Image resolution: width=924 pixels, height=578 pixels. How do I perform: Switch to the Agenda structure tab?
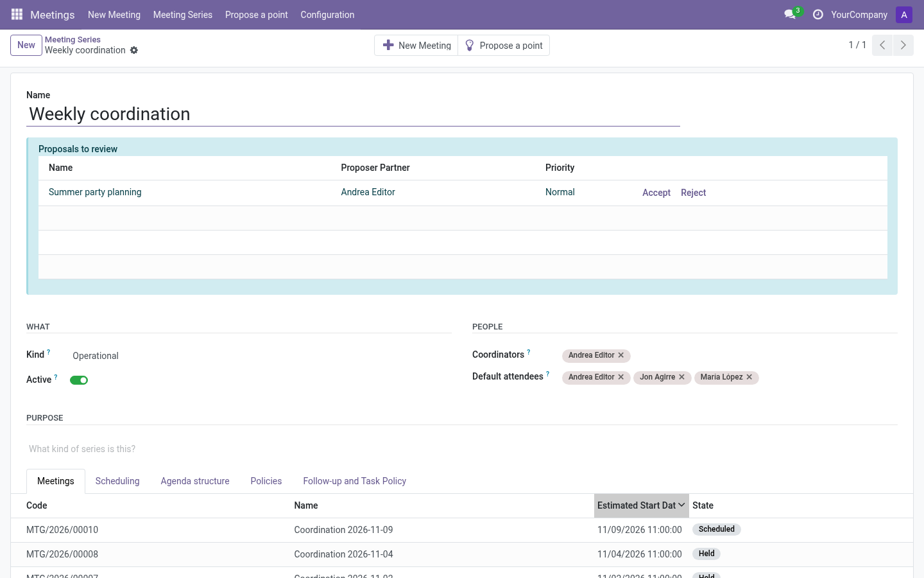pyautogui.click(x=195, y=481)
